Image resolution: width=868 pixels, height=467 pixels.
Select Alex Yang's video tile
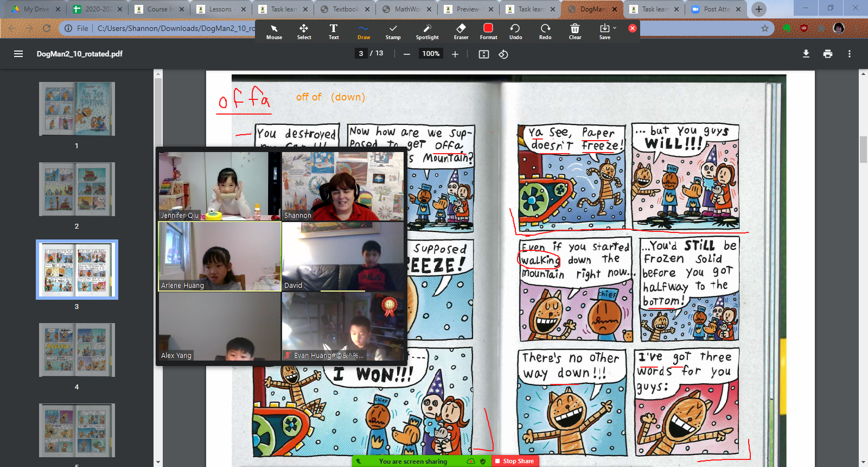tap(219, 326)
